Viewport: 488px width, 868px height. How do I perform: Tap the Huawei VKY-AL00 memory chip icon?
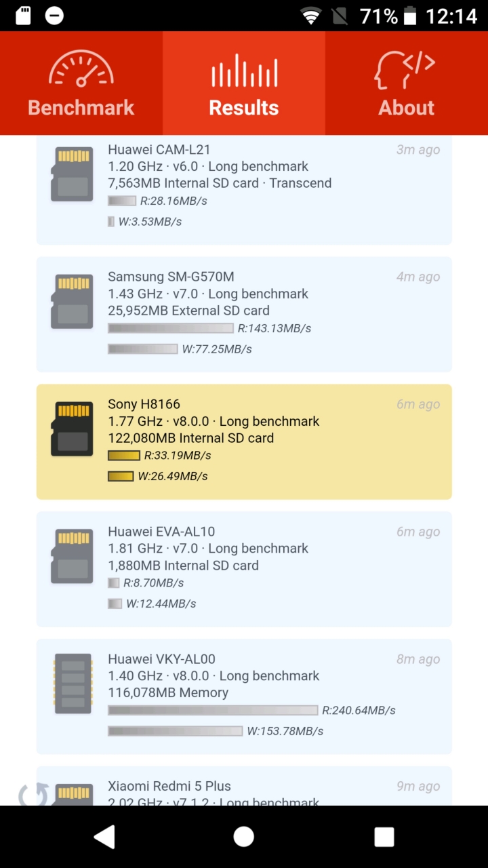pyautogui.click(x=72, y=684)
